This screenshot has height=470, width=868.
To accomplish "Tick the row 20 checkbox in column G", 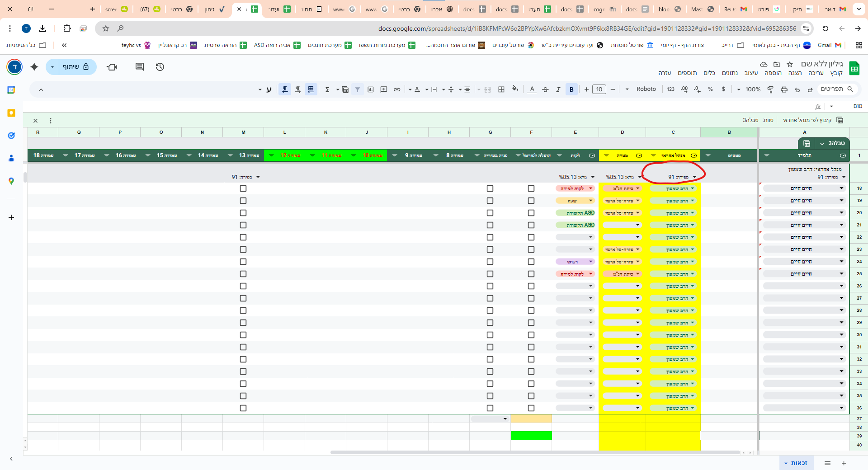I will click(490, 213).
